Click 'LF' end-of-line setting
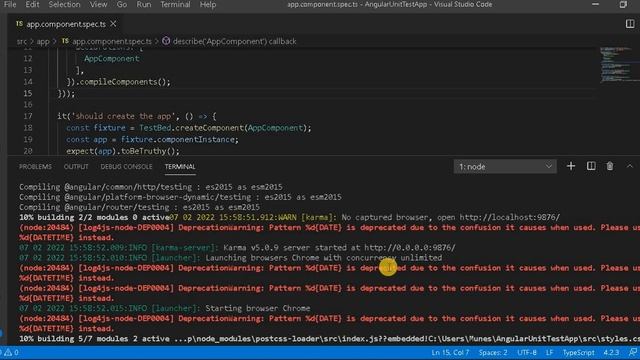The height and width of the screenshot is (360, 640). (x=549, y=352)
